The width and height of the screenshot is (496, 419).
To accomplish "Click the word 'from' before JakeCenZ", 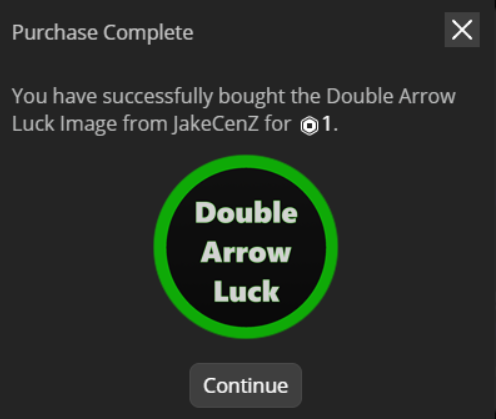I will coord(145,124).
